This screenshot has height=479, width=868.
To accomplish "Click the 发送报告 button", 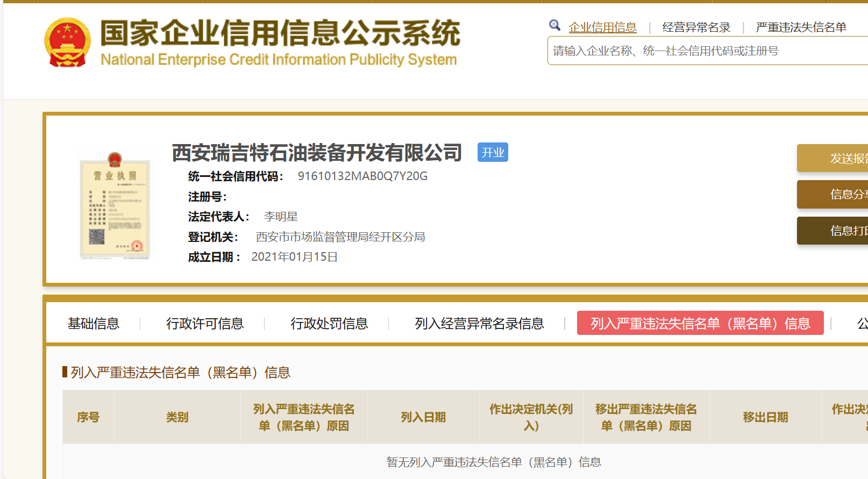I will point(833,158).
